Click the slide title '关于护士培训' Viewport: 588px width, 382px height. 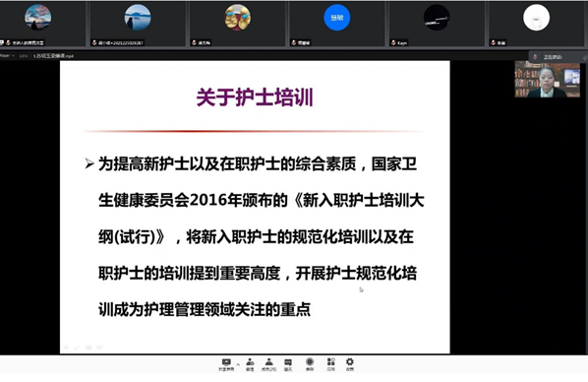point(255,97)
